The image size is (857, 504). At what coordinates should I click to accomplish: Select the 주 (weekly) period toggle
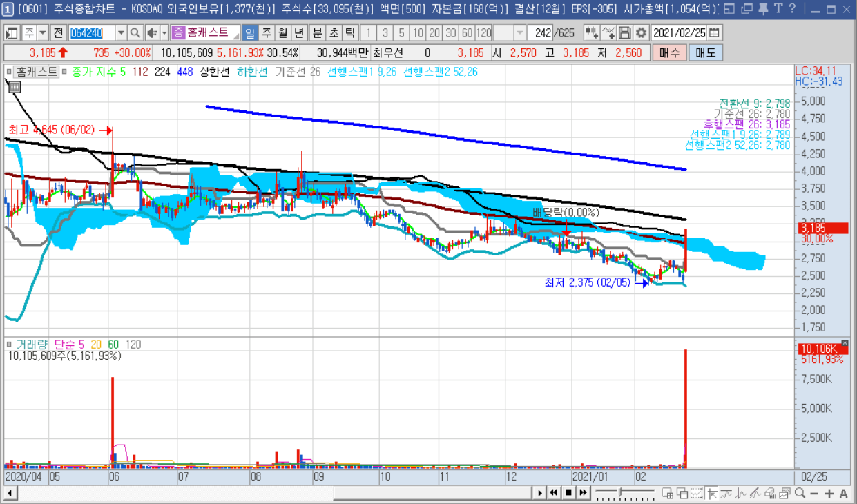(x=266, y=33)
